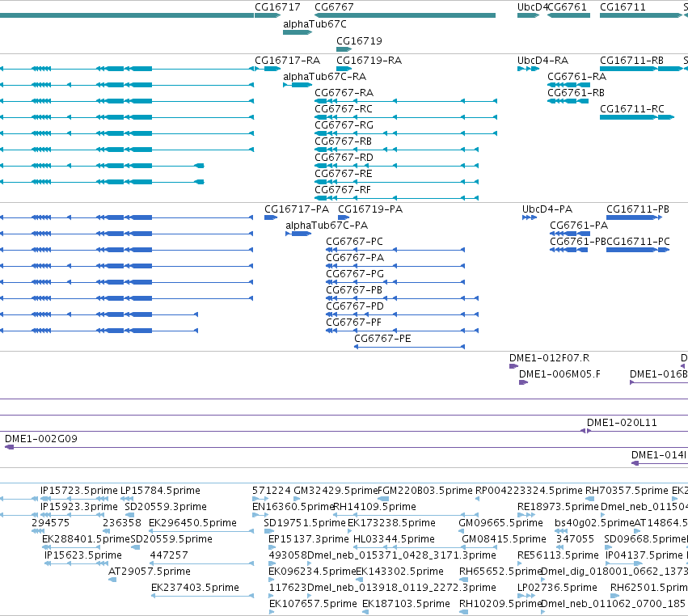Select the CG6767-PG protein label
Viewport: 688px width, 616px height.
tap(355, 274)
